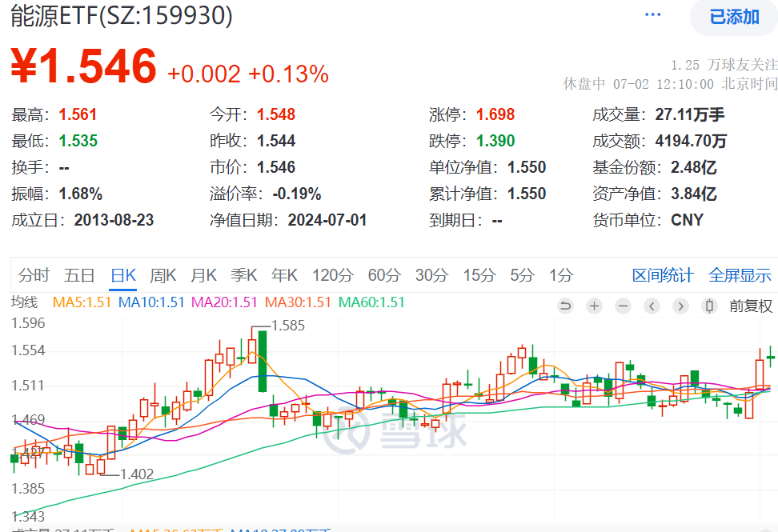Click the 货币单位 CNY value
778x532 pixels.
tap(688, 220)
